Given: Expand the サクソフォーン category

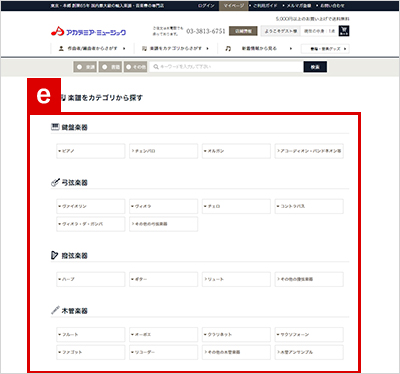Looking at the screenshot, I should coord(309,335).
